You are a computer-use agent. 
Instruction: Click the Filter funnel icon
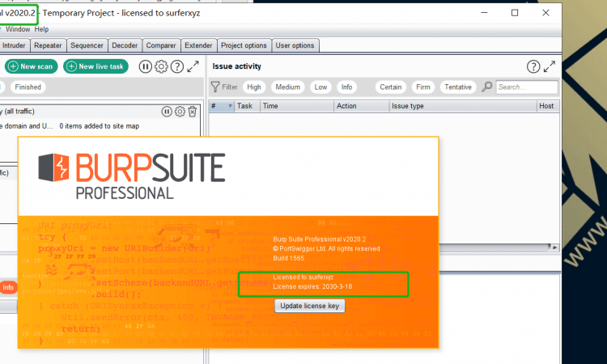215,87
